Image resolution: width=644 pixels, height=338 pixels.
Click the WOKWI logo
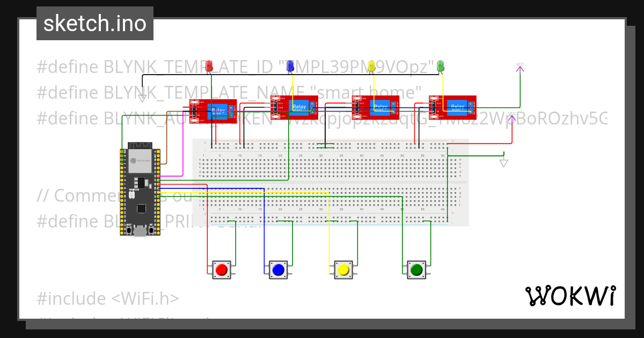pyautogui.click(x=571, y=296)
